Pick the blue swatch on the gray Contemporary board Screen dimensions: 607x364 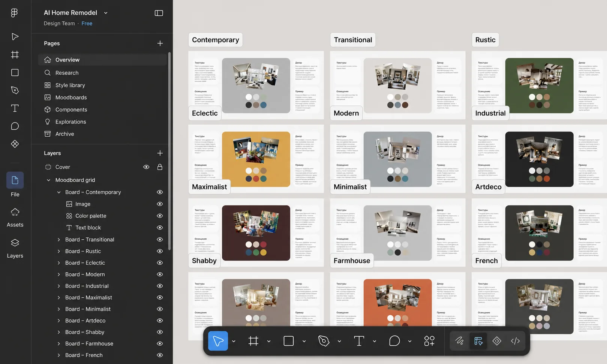click(264, 105)
